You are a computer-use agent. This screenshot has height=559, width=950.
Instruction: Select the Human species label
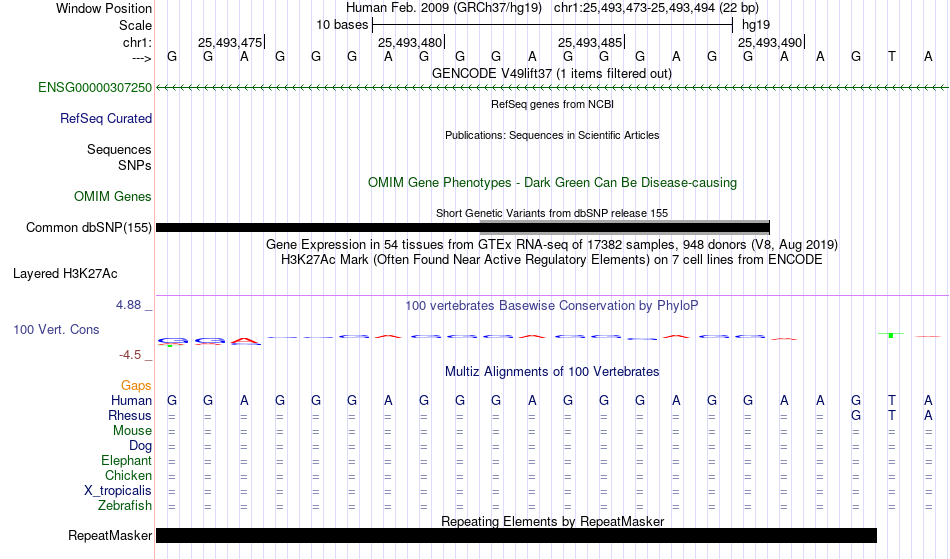pyautogui.click(x=131, y=400)
